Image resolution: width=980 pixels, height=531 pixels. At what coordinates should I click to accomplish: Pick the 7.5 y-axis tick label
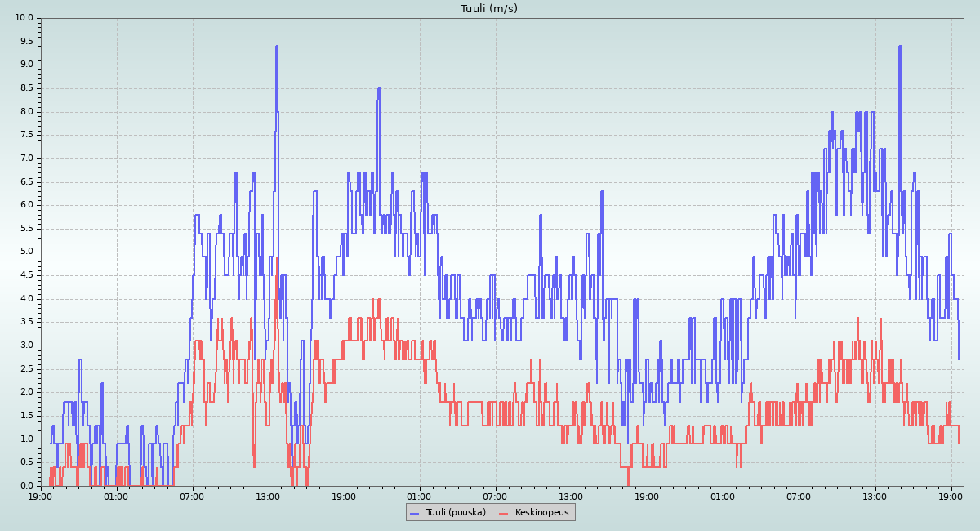tap(27, 135)
